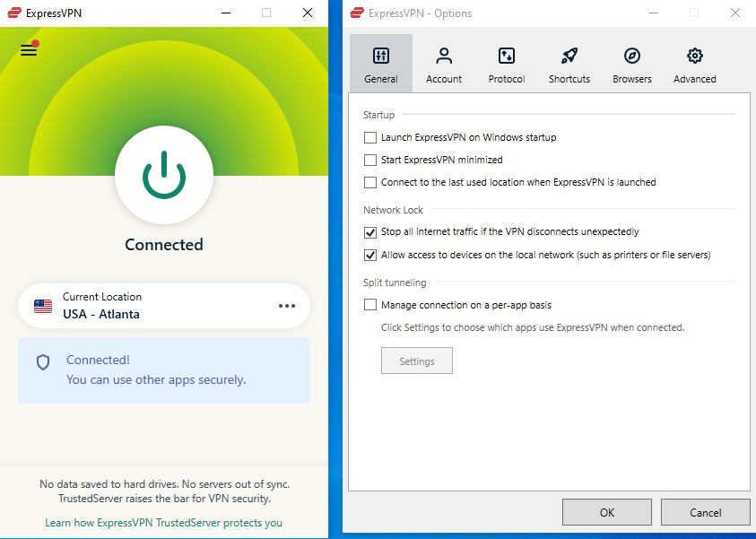Viewport: 756px width, 539px height.
Task: Uncheck Allow access to local network devices
Action: [370, 255]
